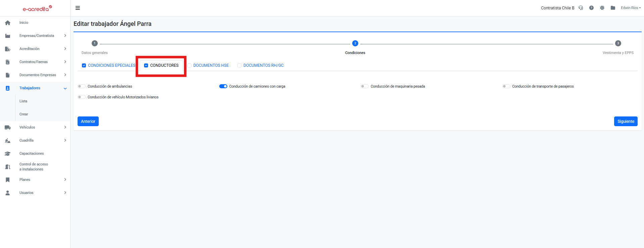644x248 pixels.
Task: Select step 2 Condiciones
Action: tap(355, 43)
